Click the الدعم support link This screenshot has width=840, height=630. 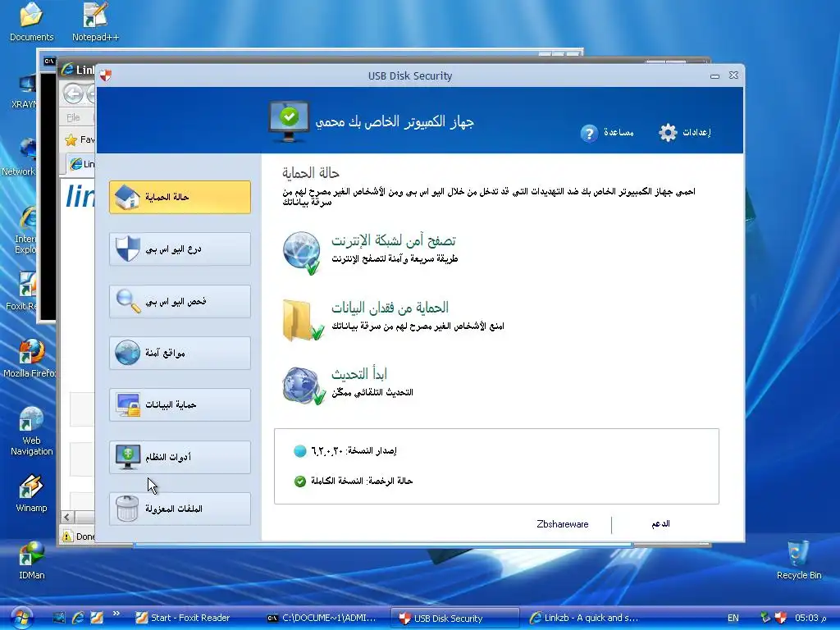pyautogui.click(x=660, y=523)
